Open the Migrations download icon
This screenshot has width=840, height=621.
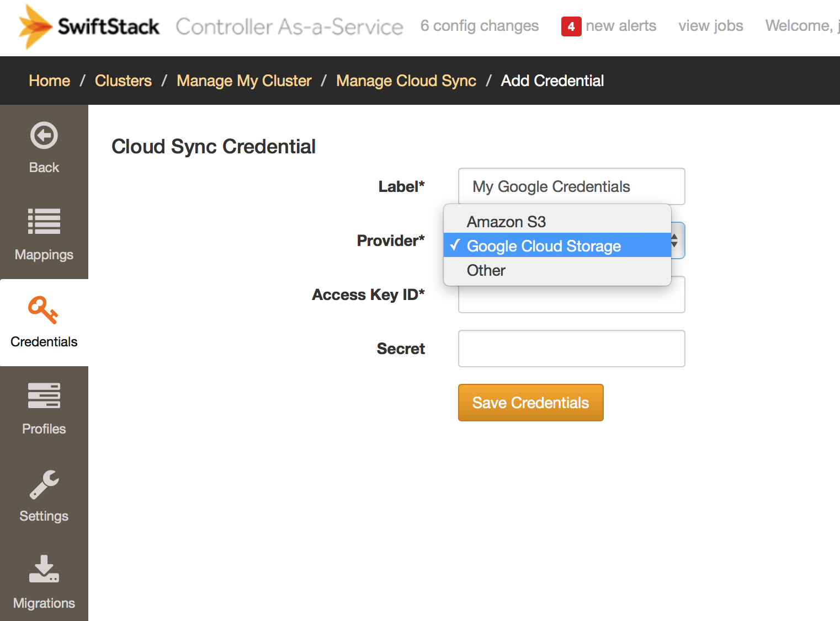[44, 569]
